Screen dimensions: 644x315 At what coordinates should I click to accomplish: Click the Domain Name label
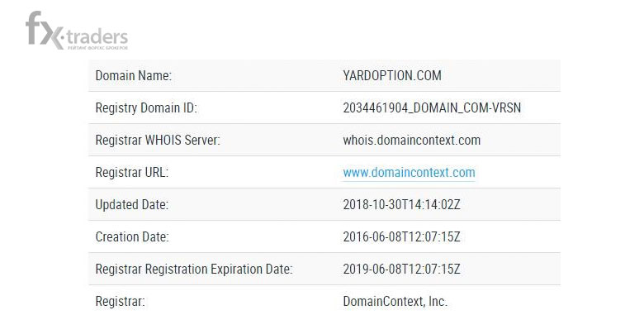[x=134, y=76]
